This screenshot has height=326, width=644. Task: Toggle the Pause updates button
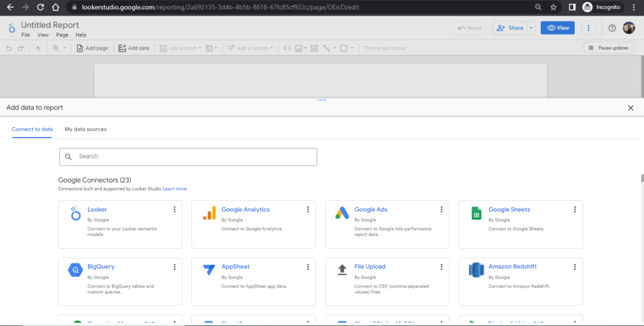609,48
